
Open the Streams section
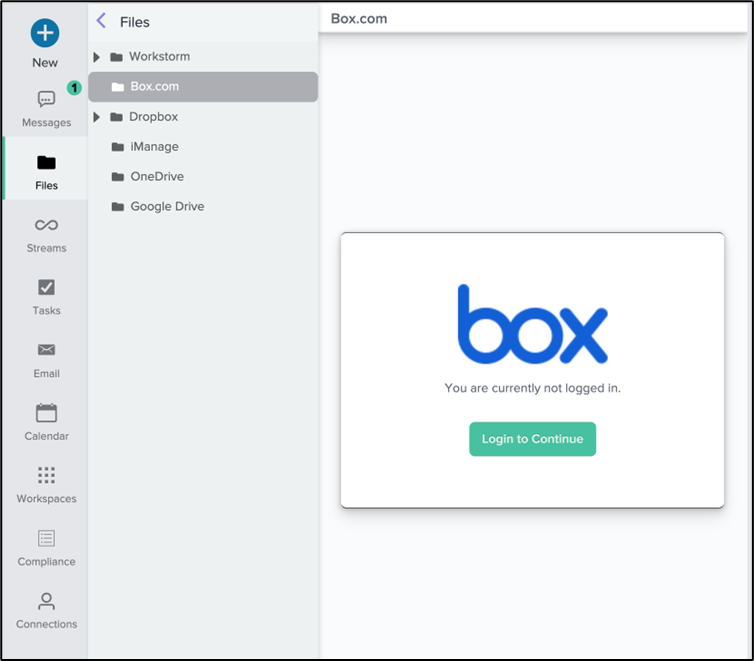(46, 235)
